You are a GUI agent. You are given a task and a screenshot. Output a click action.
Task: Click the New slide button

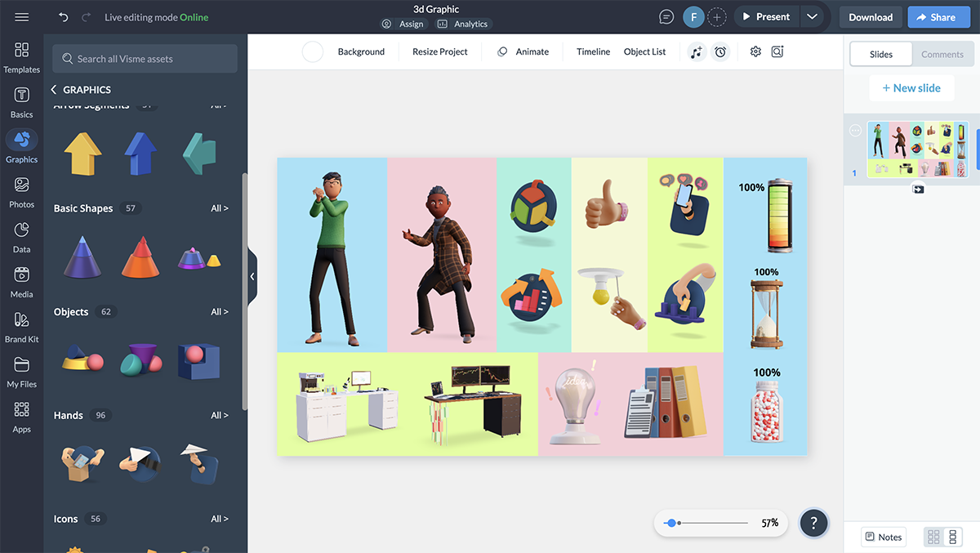[911, 87]
